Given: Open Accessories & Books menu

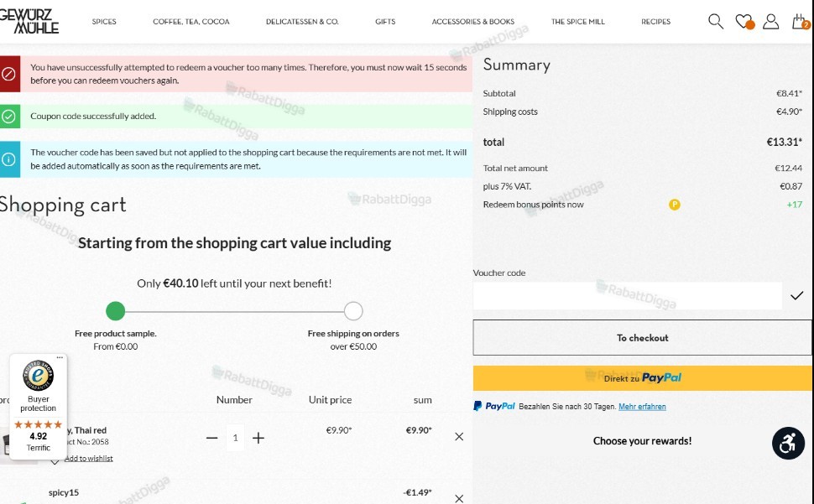Looking at the screenshot, I should tap(473, 21).
